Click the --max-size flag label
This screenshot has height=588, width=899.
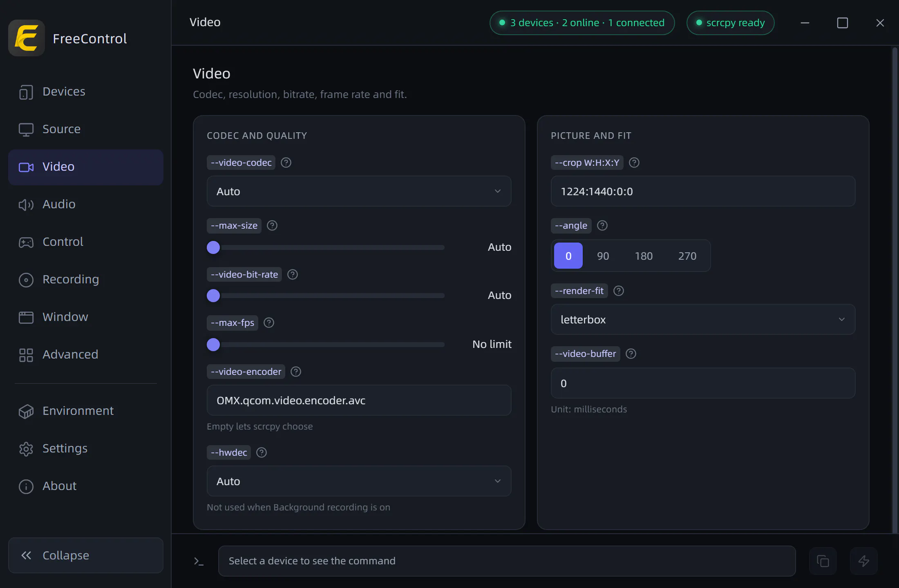coord(234,225)
